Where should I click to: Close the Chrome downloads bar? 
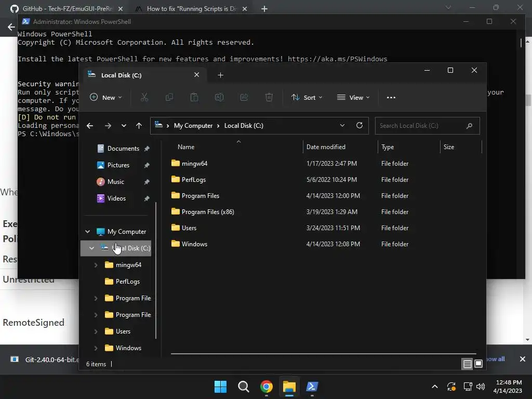point(523,359)
